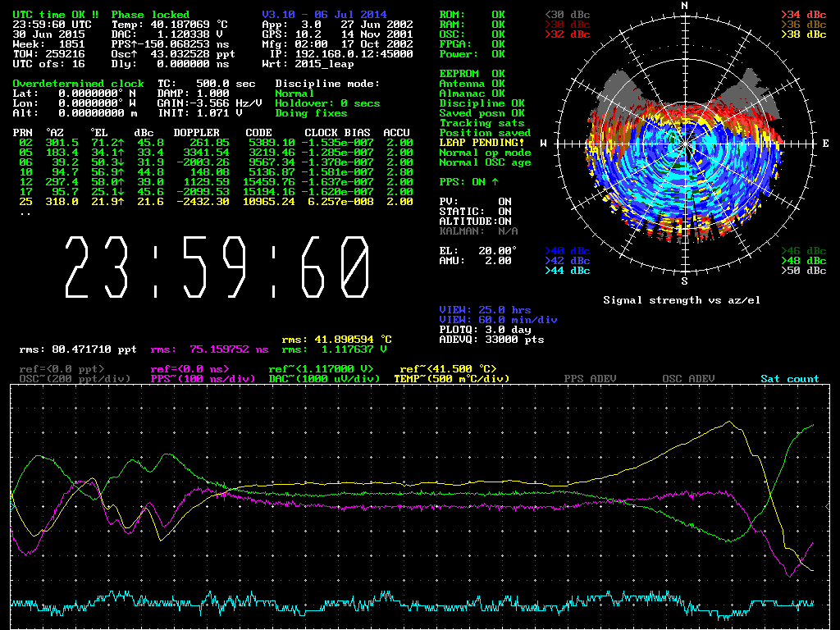
Task: Click the "GPS: 10.2 14 Nov 2001" line
Action: [x=337, y=34]
